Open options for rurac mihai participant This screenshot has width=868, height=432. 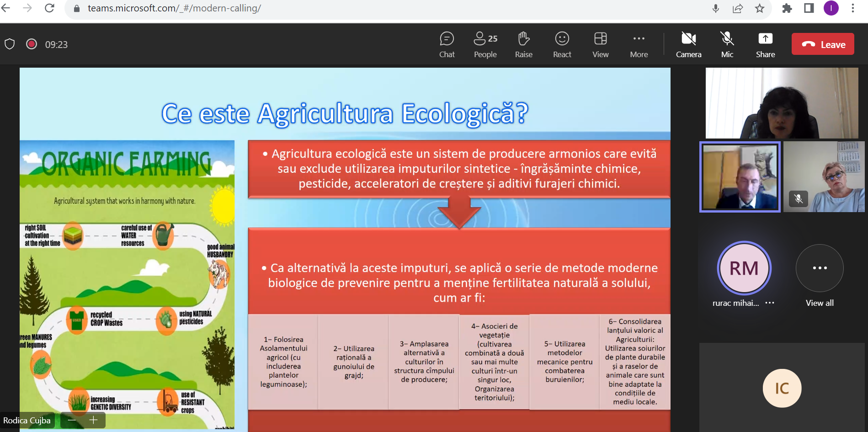pyautogui.click(x=770, y=303)
